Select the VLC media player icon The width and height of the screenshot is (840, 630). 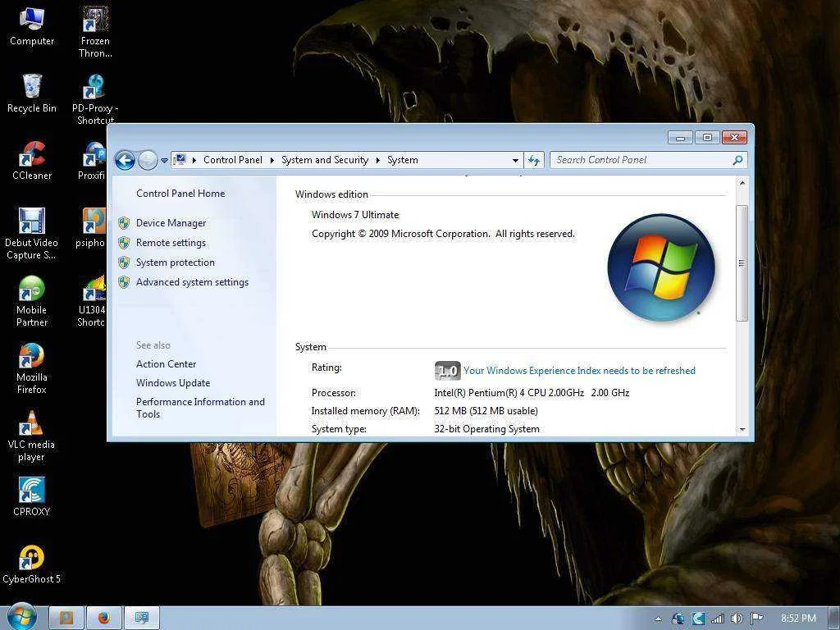31,436
